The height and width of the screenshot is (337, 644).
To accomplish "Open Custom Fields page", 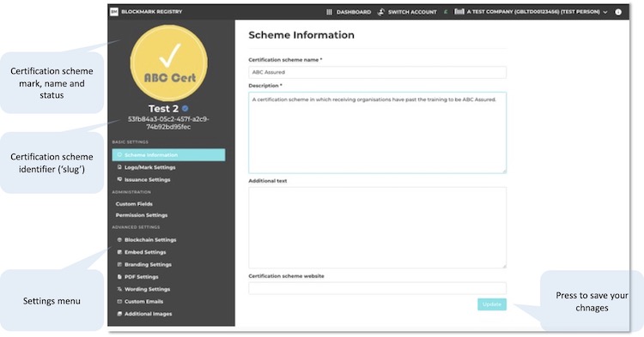I will 134,204.
